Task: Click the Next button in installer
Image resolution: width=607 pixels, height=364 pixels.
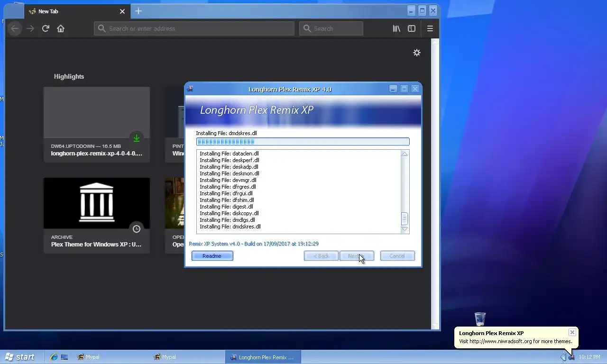Action: pyautogui.click(x=357, y=256)
